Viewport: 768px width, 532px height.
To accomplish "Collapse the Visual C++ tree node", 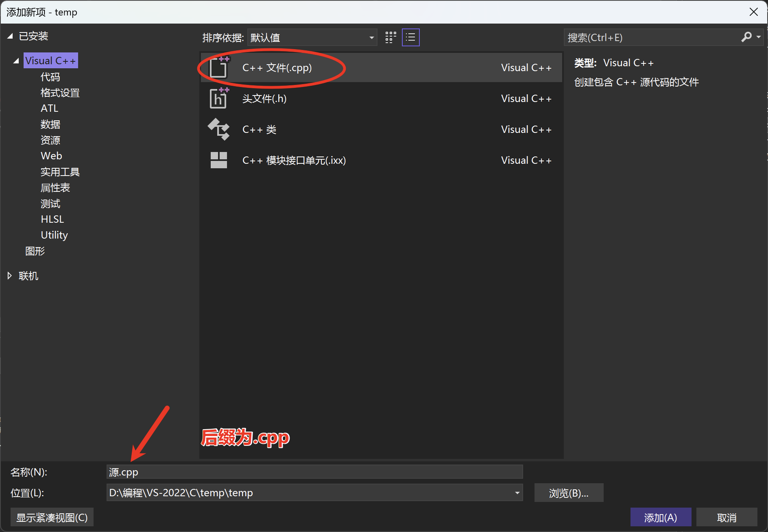I will point(16,61).
